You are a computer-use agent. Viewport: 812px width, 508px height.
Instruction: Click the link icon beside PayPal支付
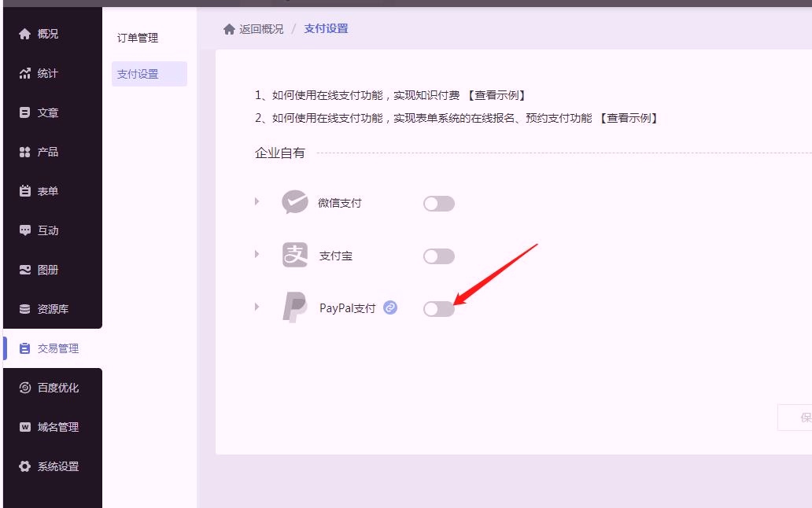[390, 307]
